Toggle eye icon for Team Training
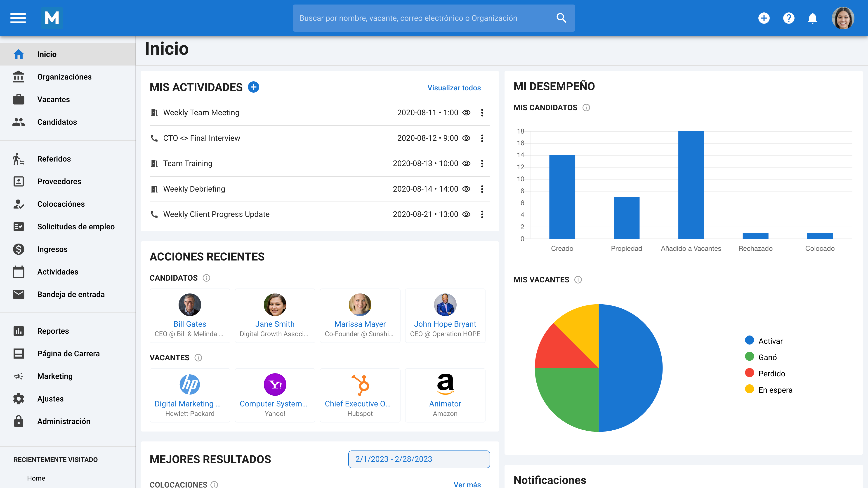Viewport: 868px width, 488px height. (466, 163)
